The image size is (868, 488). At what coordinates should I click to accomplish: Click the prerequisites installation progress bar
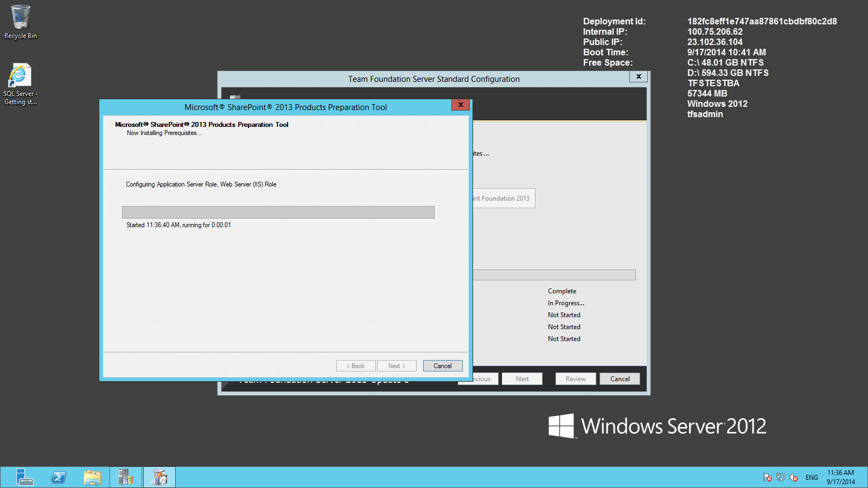(x=278, y=212)
